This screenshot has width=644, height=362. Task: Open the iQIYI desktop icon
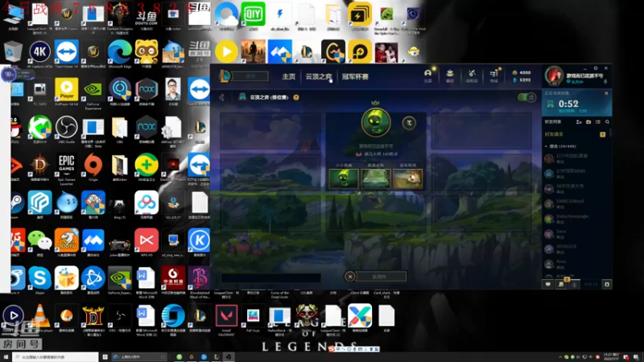[253, 15]
